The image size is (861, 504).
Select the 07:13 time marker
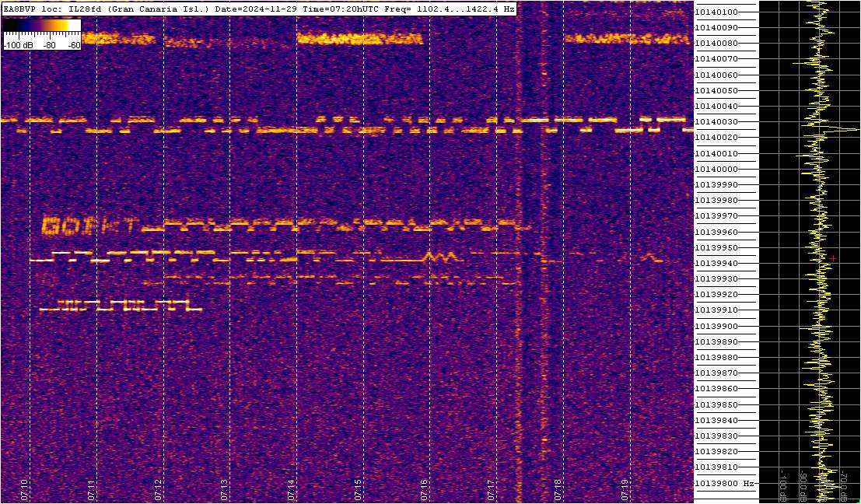(225, 489)
